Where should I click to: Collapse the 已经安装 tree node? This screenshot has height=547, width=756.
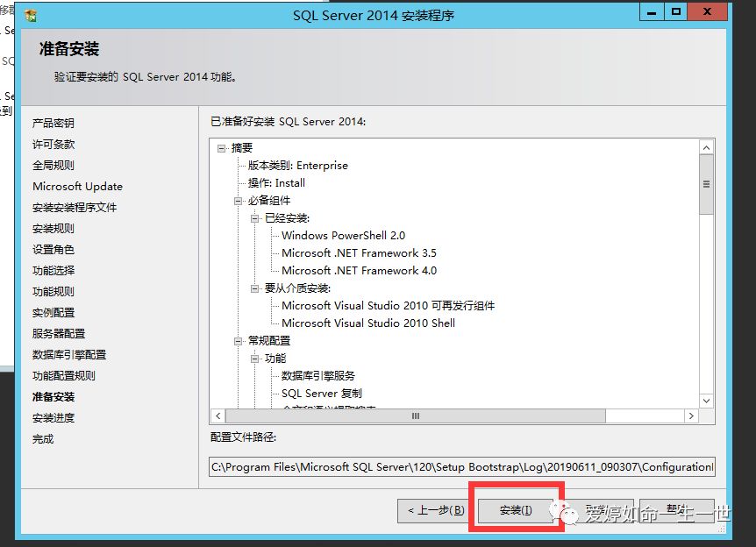(x=254, y=219)
